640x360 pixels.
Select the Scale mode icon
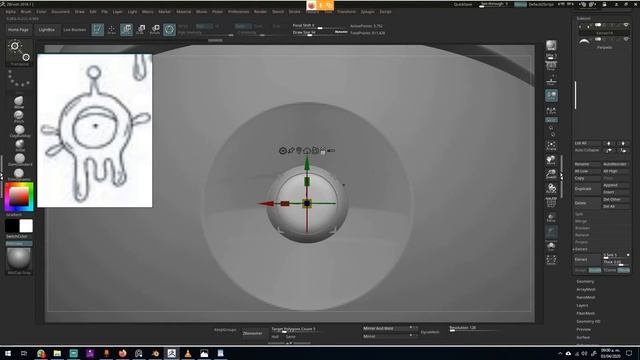click(x=141, y=29)
